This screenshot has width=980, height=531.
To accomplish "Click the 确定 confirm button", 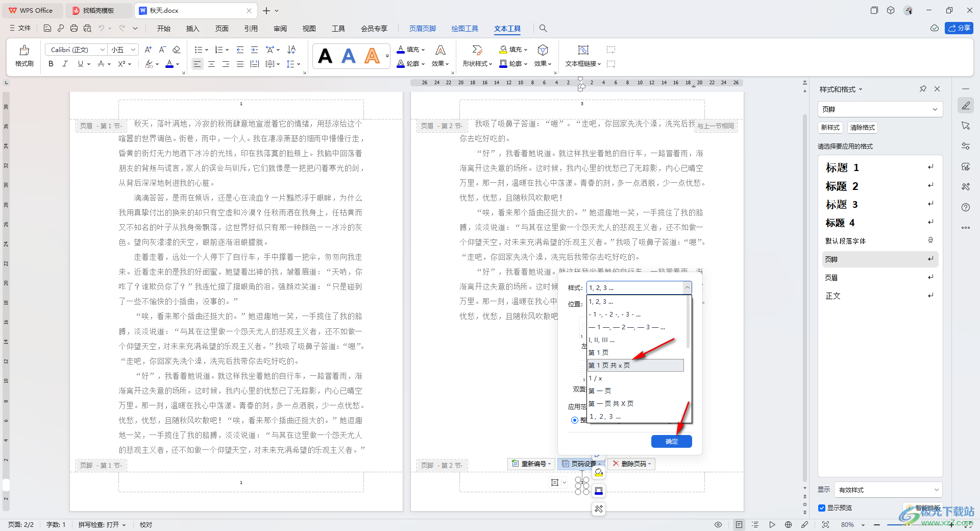I will click(672, 442).
